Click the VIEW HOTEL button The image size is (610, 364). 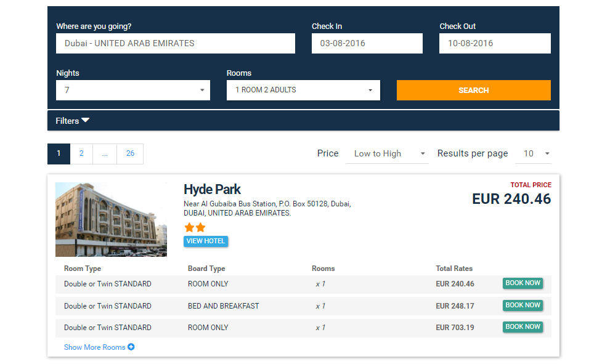(x=206, y=241)
